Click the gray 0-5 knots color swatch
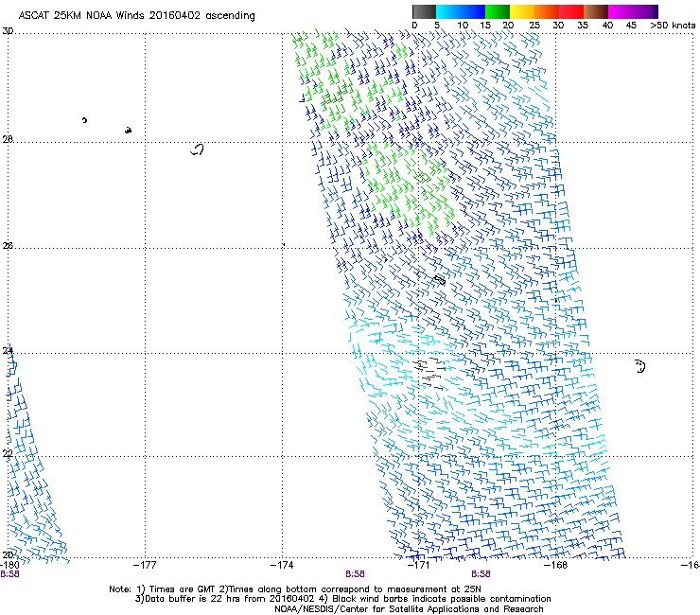Screen dimensions: 700x615 pyautogui.click(x=424, y=11)
